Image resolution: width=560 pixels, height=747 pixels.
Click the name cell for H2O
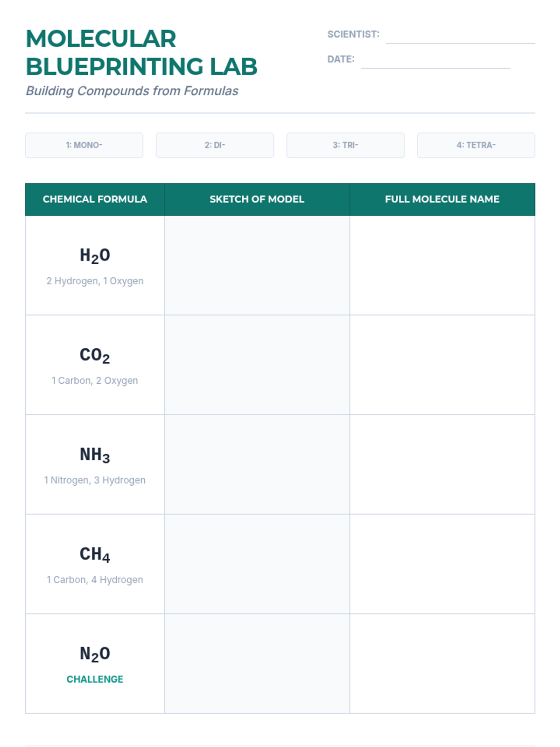click(442, 265)
